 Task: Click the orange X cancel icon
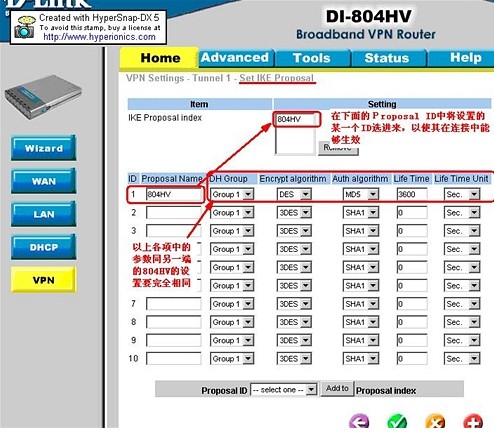pos(435,421)
